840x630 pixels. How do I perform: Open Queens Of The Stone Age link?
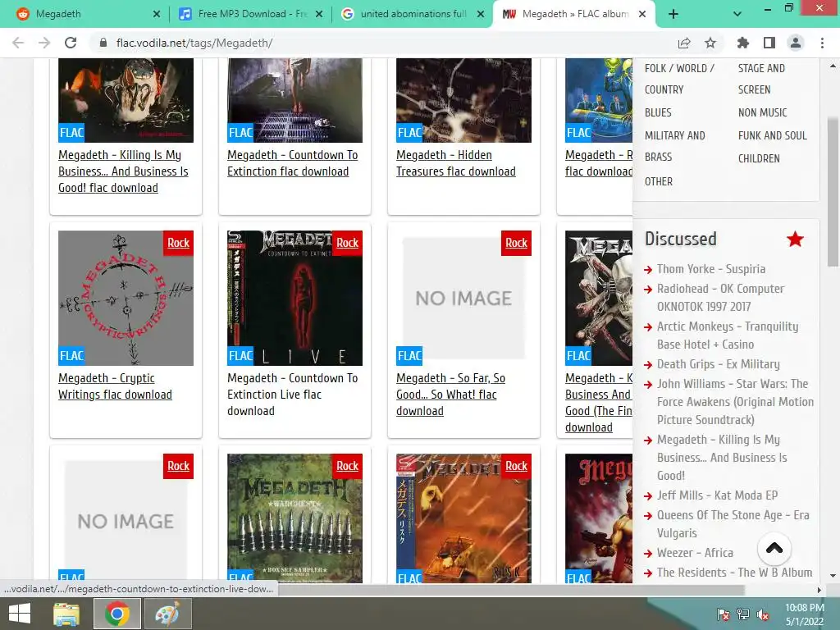[733, 524]
